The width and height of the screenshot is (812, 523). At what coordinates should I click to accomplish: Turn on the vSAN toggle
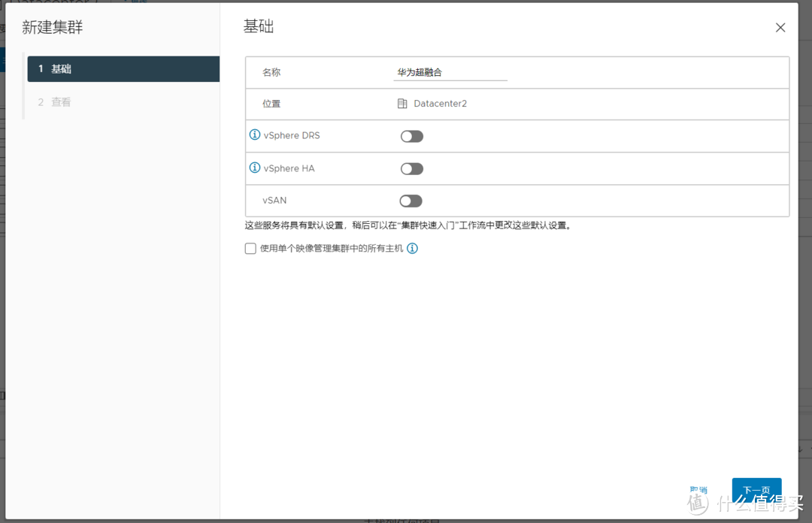(x=411, y=201)
